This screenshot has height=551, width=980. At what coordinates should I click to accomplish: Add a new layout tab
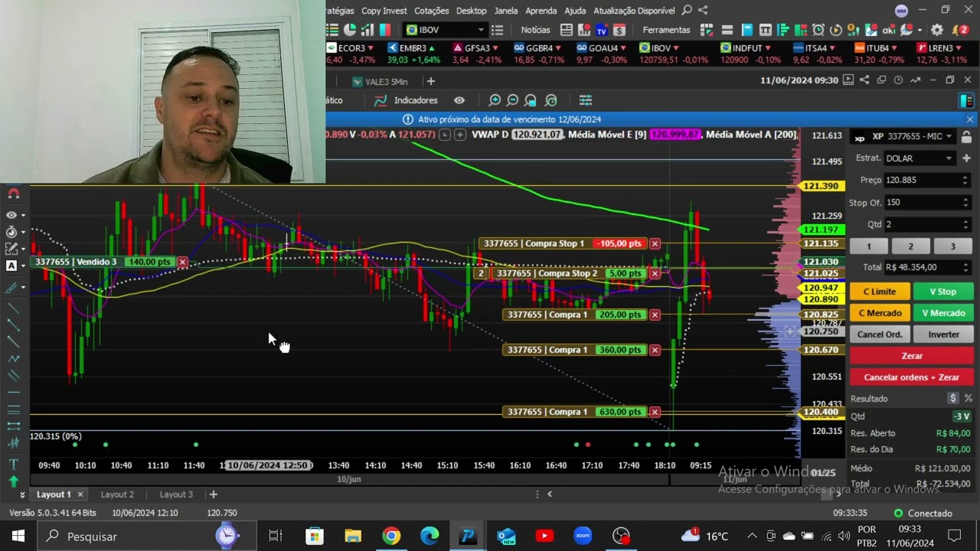coord(214,494)
